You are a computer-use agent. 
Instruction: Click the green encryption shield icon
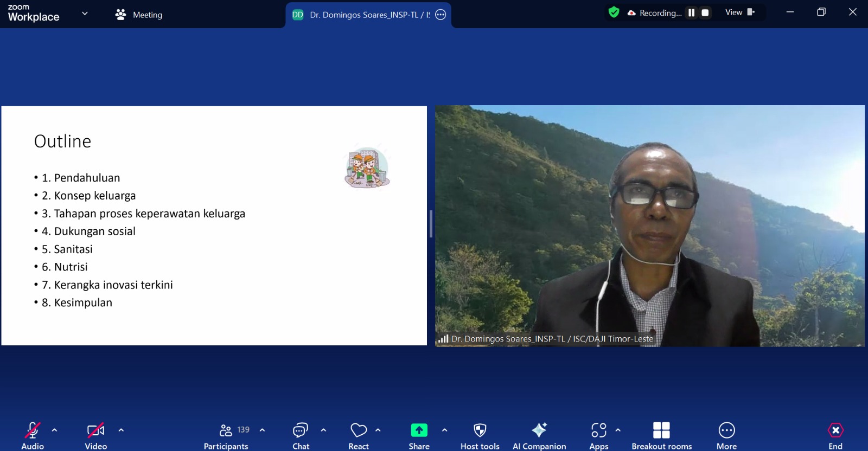coord(614,12)
